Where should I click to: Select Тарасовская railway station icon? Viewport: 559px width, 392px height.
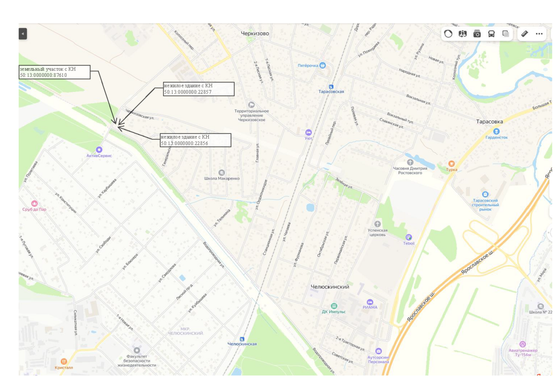[x=331, y=87]
